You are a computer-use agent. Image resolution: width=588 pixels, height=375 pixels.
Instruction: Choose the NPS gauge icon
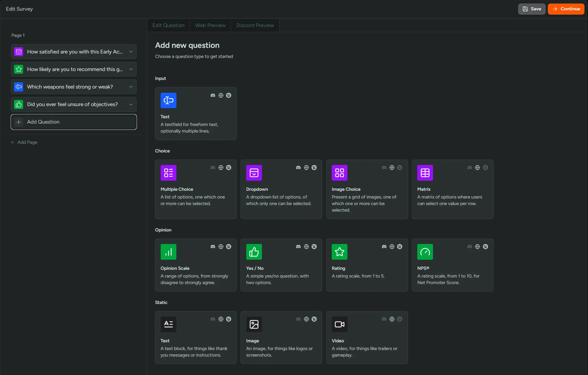(x=425, y=252)
